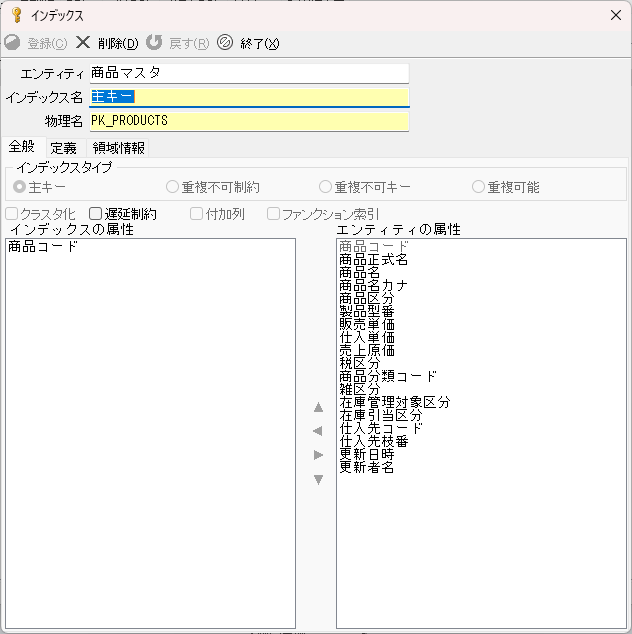
Task: Click the エンティティ field 商品マスタ
Action: [249, 73]
